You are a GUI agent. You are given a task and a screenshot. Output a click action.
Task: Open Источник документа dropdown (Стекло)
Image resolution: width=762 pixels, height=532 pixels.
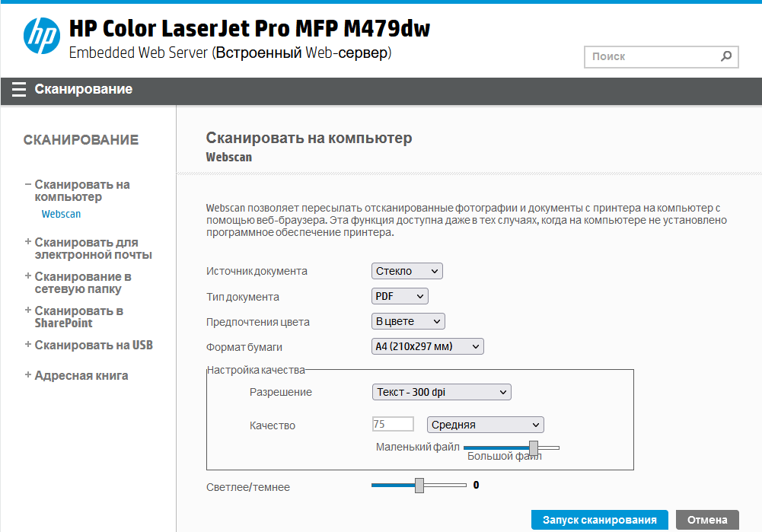(x=407, y=271)
